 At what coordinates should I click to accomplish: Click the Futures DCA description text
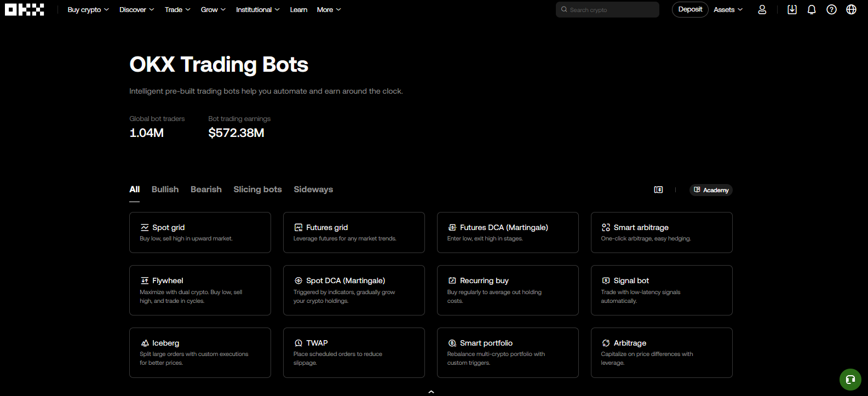point(485,239)
